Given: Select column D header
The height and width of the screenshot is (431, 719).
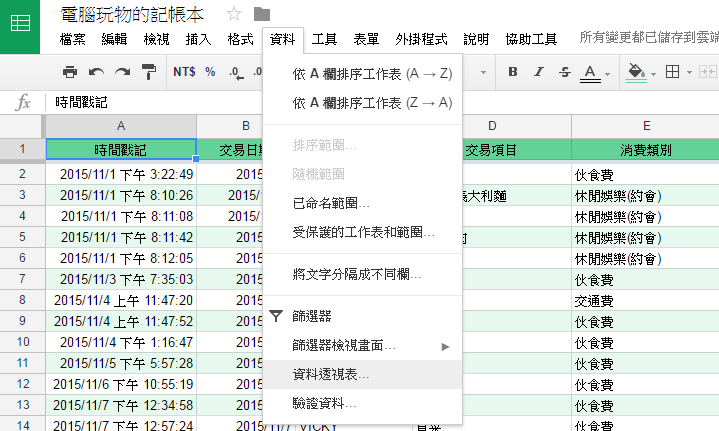Looking at the screenshot, I should (x=492, y=126).
